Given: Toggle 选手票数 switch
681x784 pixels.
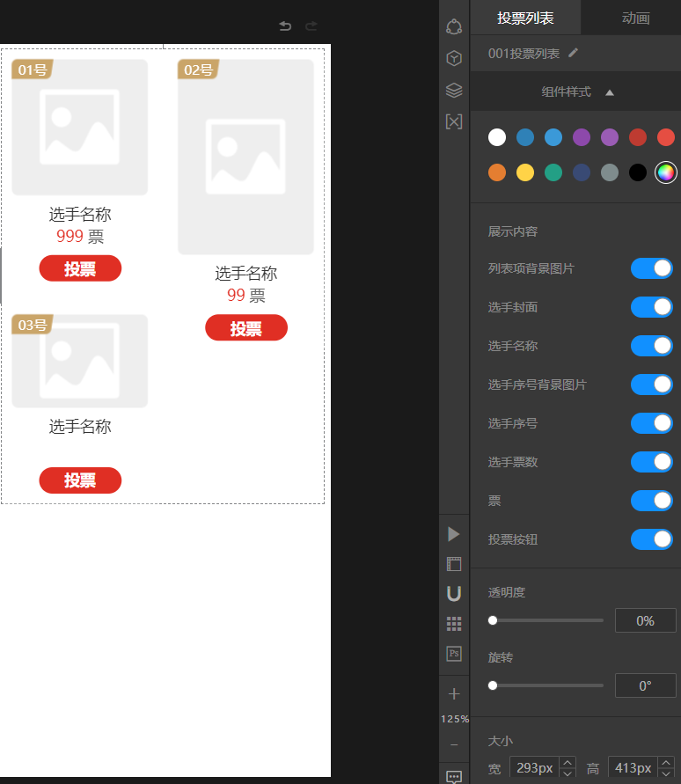Looking at the screenshot, I should 651,461.
